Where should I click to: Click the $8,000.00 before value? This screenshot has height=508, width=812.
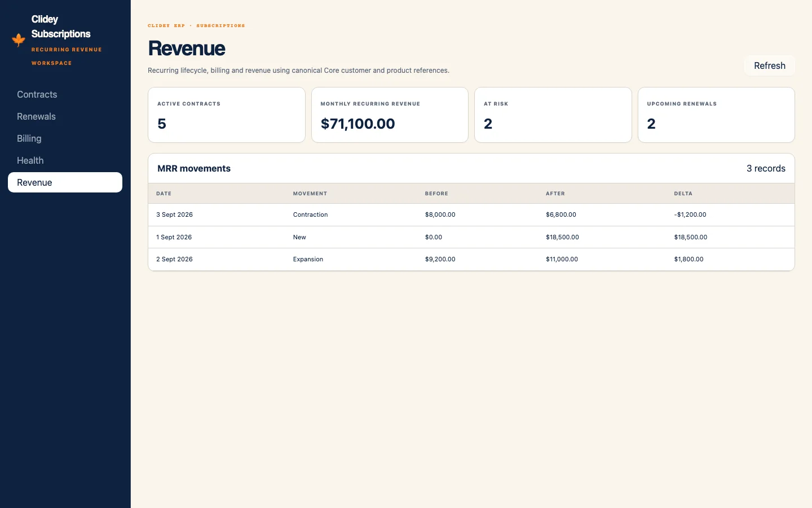(440, 214)
